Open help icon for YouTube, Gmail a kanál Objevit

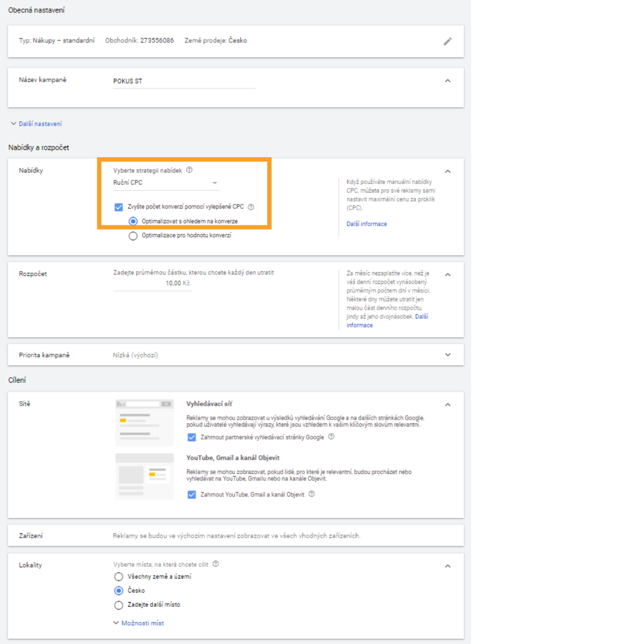point(312,494)
